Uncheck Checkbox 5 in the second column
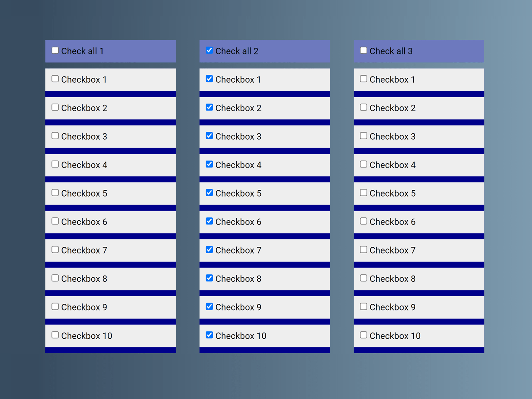This screenshot has height=399, width=532. point(209,192)
